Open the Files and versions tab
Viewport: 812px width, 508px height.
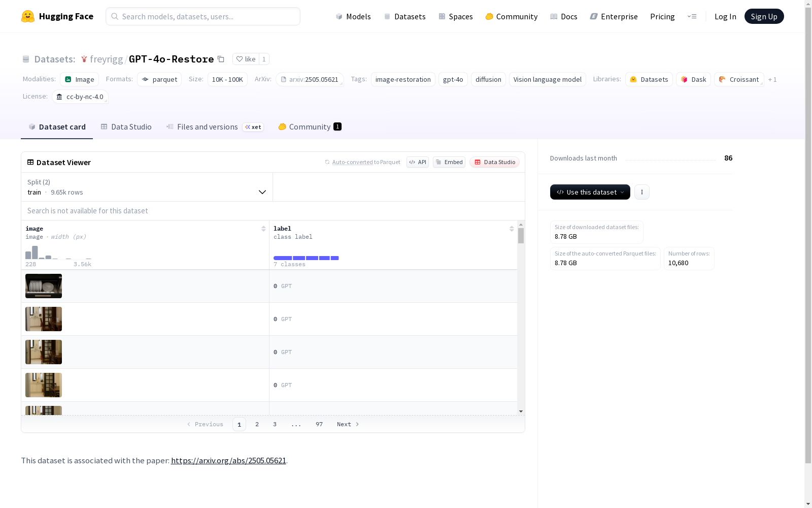click(x=215, y=127)
